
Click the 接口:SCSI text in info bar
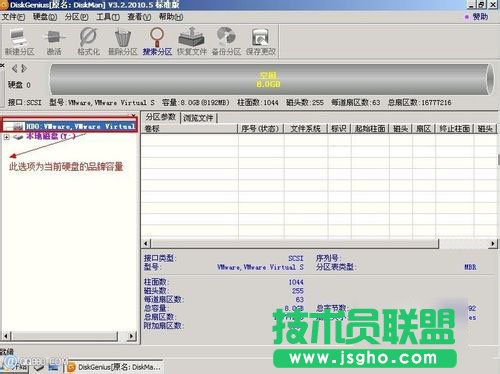25,102
